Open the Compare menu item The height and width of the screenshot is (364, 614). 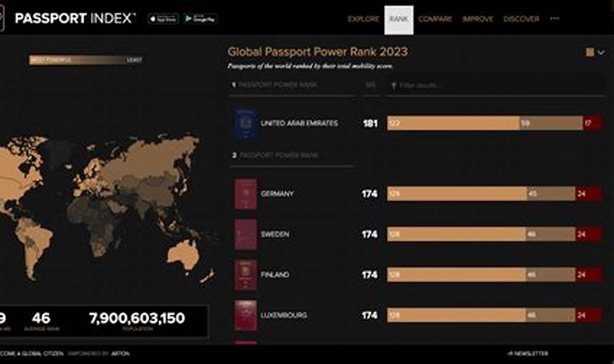tap(435, 19)
